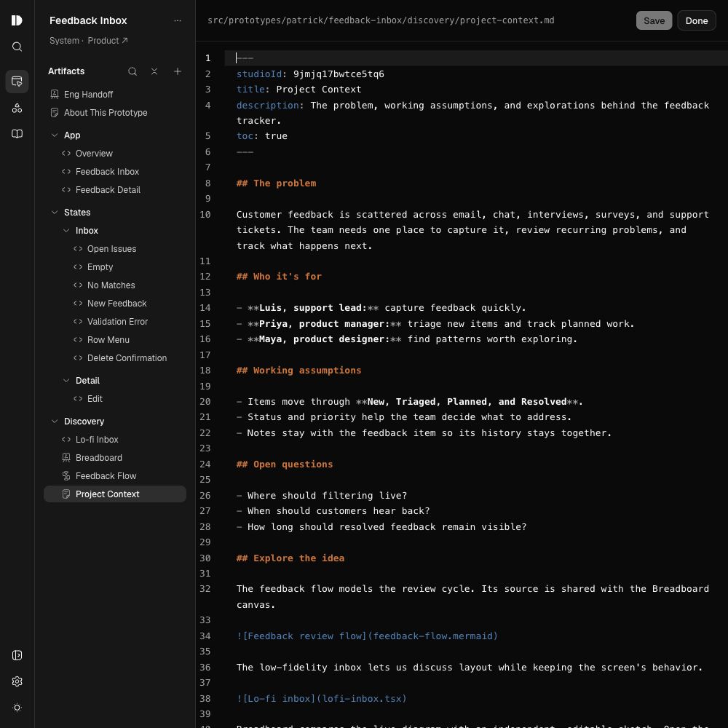The image size is (728, 728).
Task: Click the Project Context document icon
Action: (66, 494)
